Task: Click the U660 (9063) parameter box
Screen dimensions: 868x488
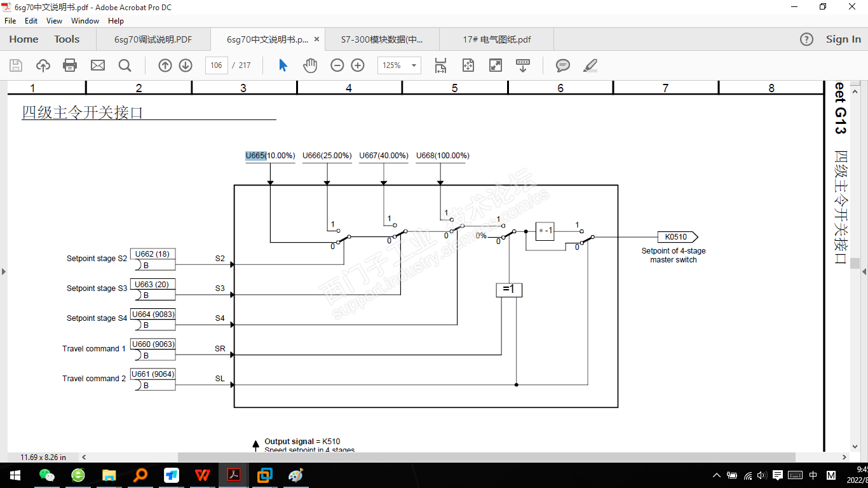Action: click(x=153, y=344)
